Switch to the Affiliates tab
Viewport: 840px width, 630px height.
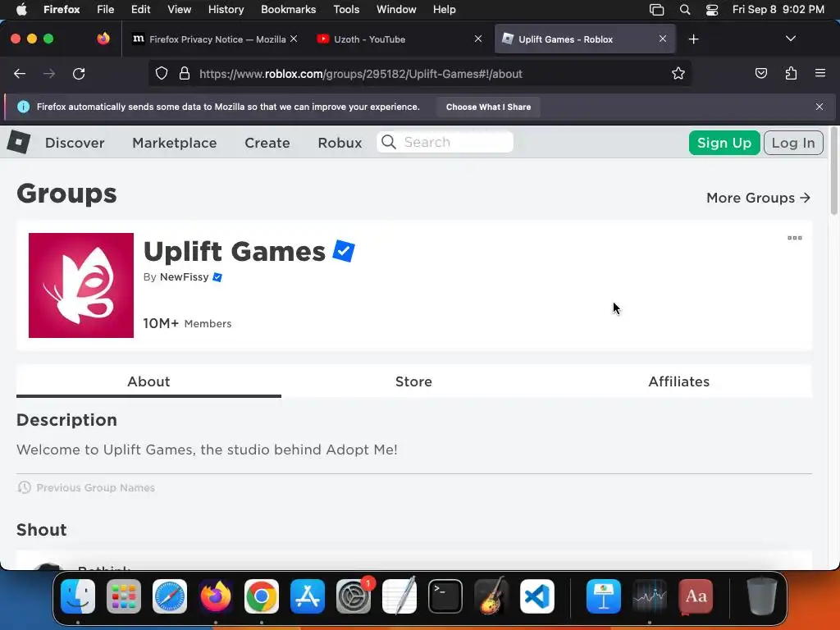(x=678, y=381)
